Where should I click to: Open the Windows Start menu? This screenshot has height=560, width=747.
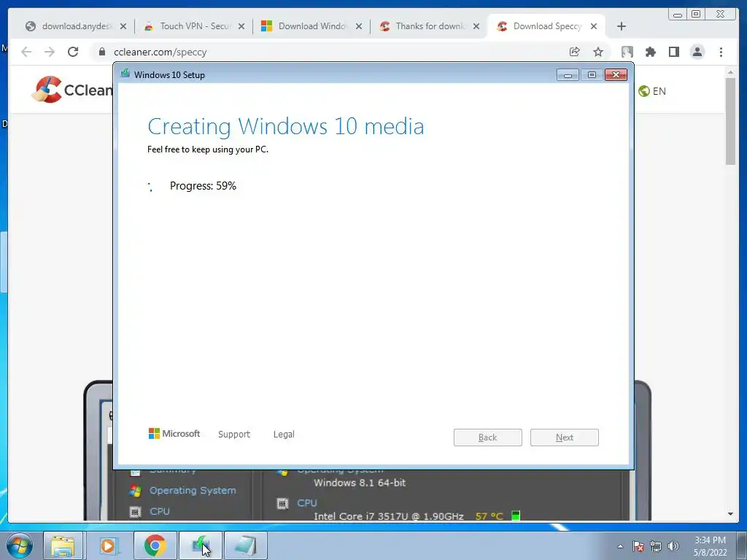tap(20, 545)
